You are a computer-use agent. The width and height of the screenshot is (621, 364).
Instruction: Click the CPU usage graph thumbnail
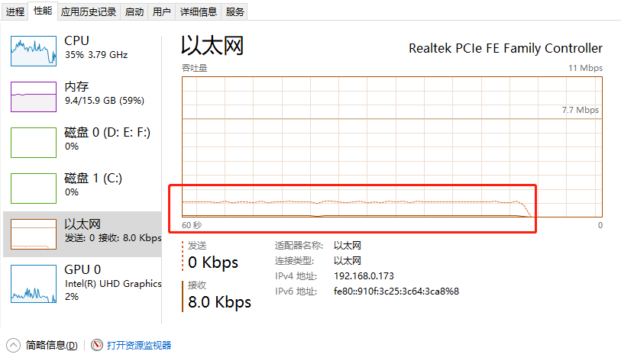pyautogui.click(x=34, y=51)
